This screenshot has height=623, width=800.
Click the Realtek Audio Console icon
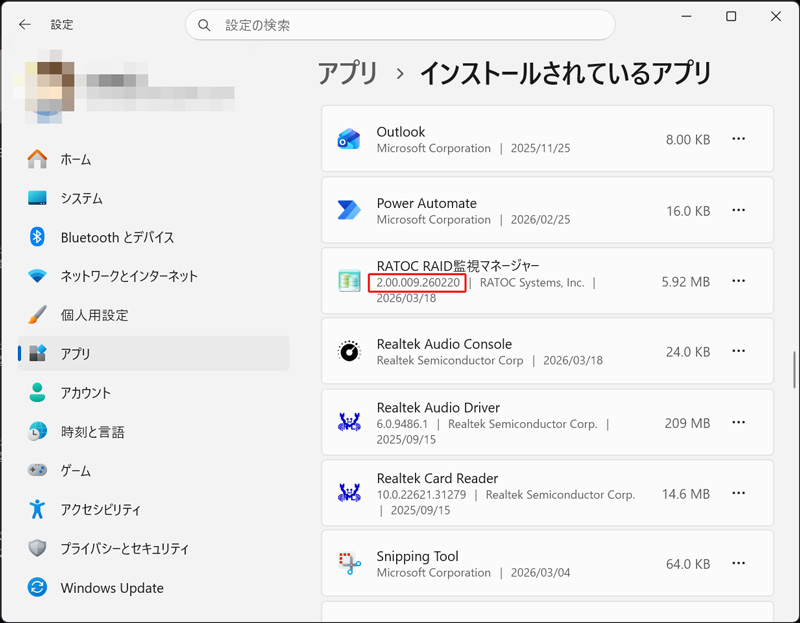click(348, 352)
